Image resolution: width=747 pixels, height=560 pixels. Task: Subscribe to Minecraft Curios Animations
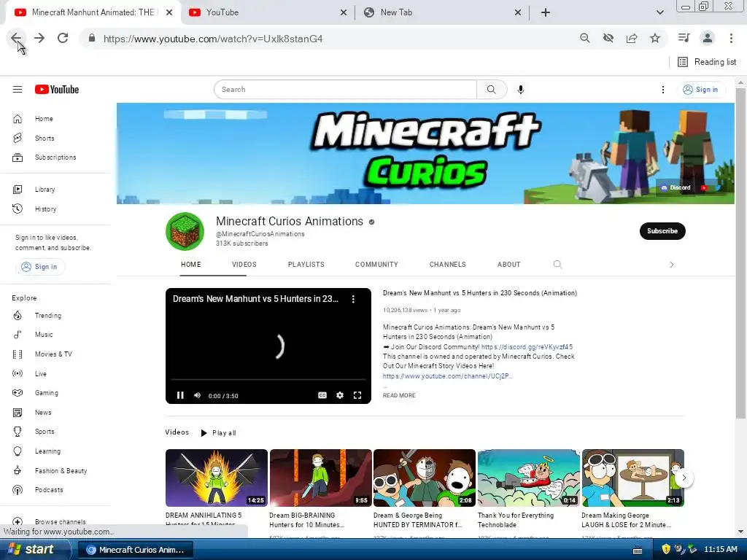click(662, 231)
